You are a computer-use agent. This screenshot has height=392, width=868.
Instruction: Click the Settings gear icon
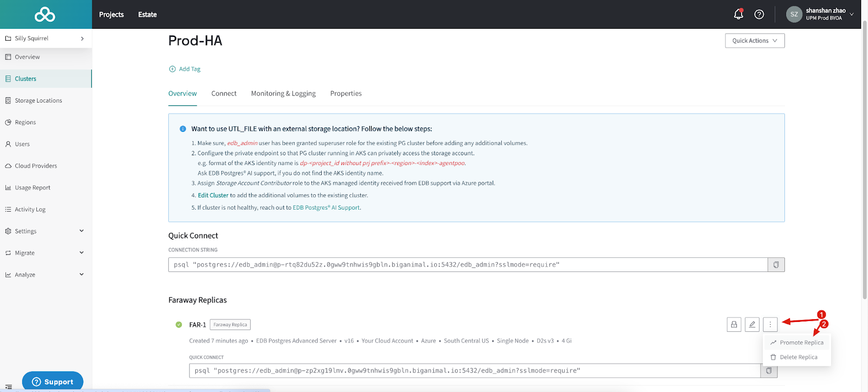click(8, 231)
